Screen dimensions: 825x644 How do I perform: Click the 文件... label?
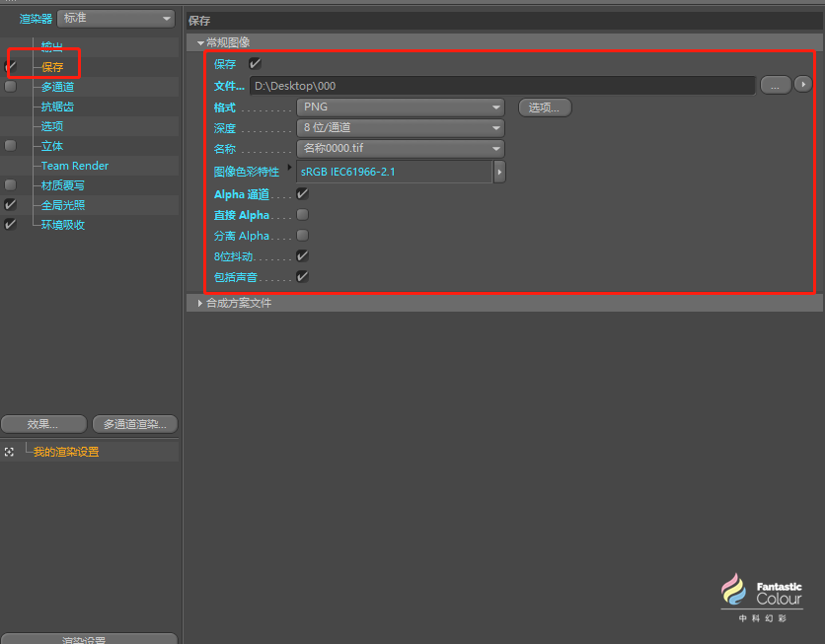[229, 86]
